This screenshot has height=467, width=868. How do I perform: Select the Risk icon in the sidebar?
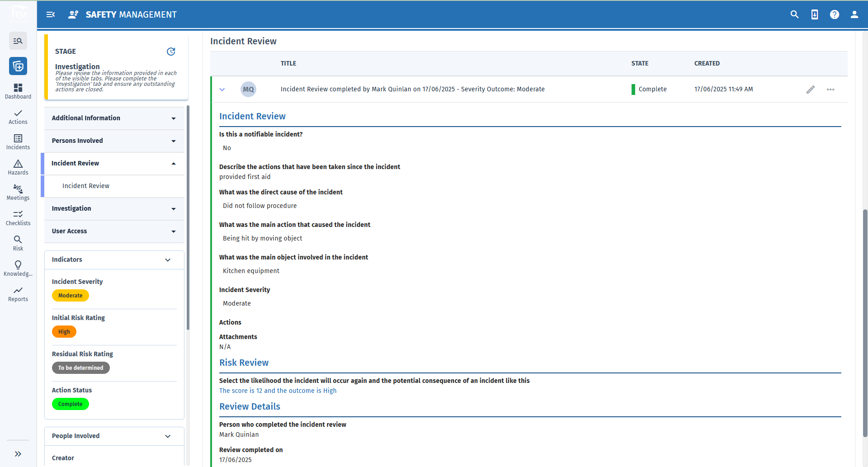[x=18, y=243]
